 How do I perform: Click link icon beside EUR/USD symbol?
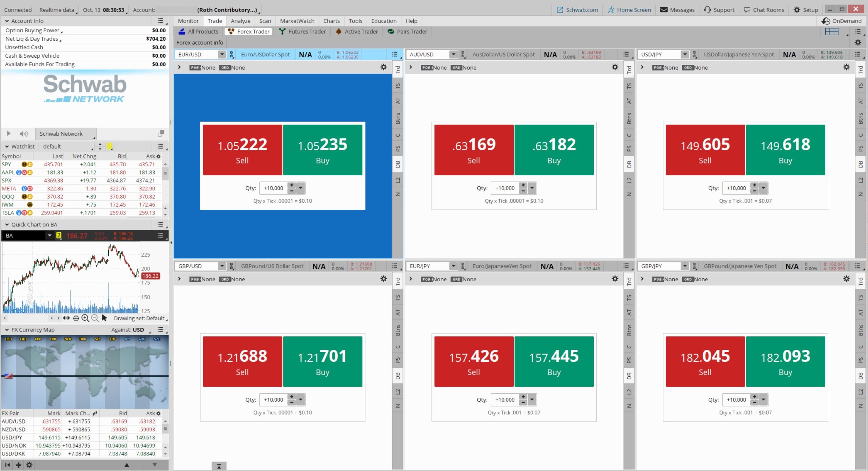pos(232,54)
